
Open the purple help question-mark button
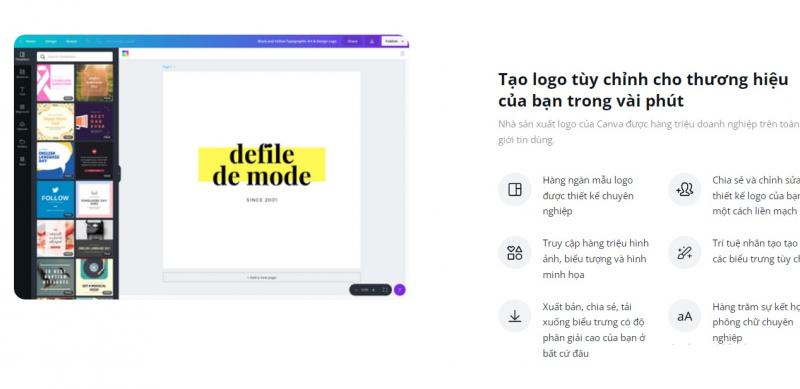pyautogui.click(x=399, y=290)
